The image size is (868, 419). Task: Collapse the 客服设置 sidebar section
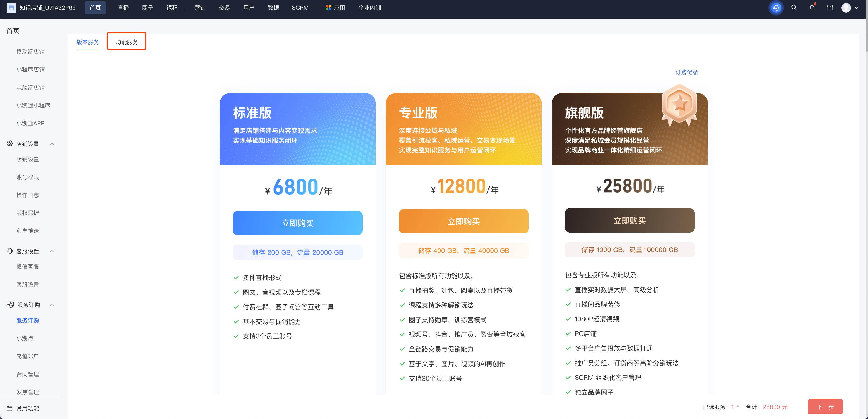point(52,251)
